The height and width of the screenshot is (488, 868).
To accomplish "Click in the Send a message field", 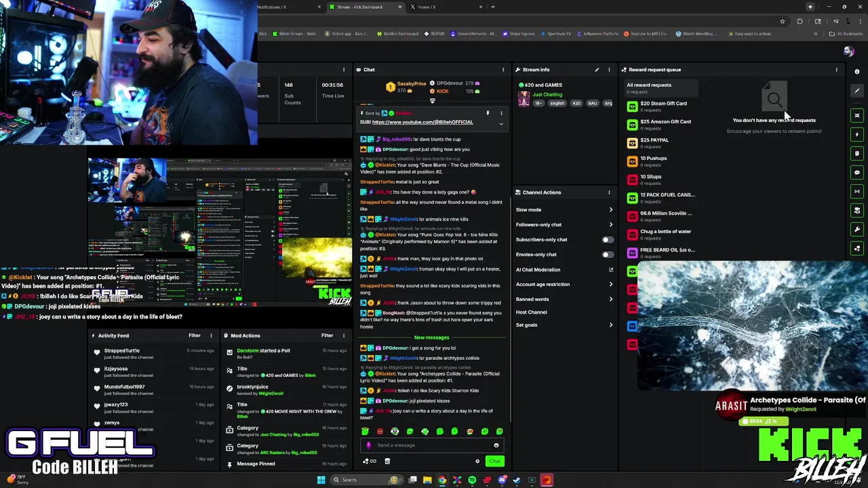I will 432,445.
